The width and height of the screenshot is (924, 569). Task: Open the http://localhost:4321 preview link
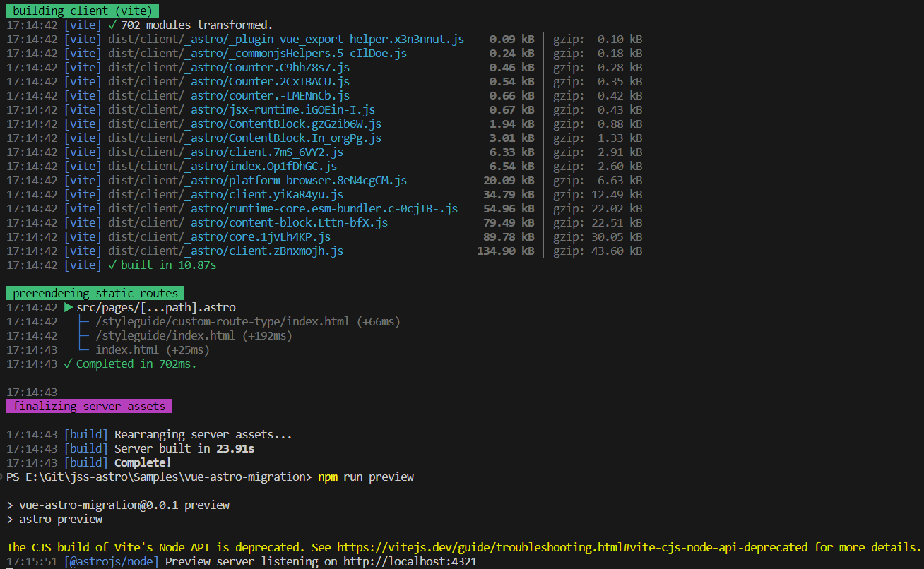point(410,562)
